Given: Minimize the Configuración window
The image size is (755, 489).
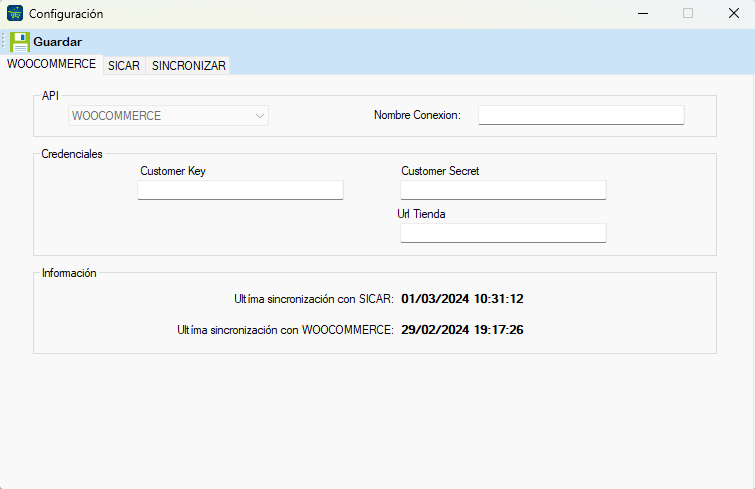Looking at the screenshot, I should [641, 14].
